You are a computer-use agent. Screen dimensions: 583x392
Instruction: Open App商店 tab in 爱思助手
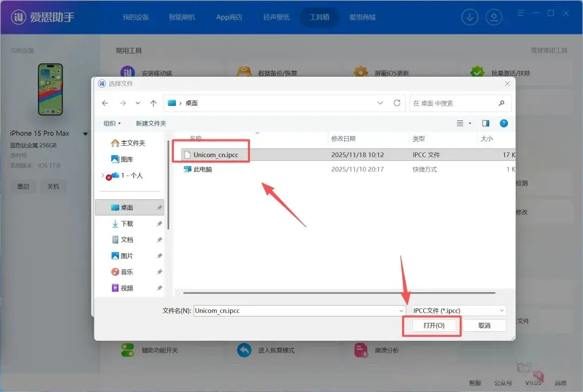point(229,17)
